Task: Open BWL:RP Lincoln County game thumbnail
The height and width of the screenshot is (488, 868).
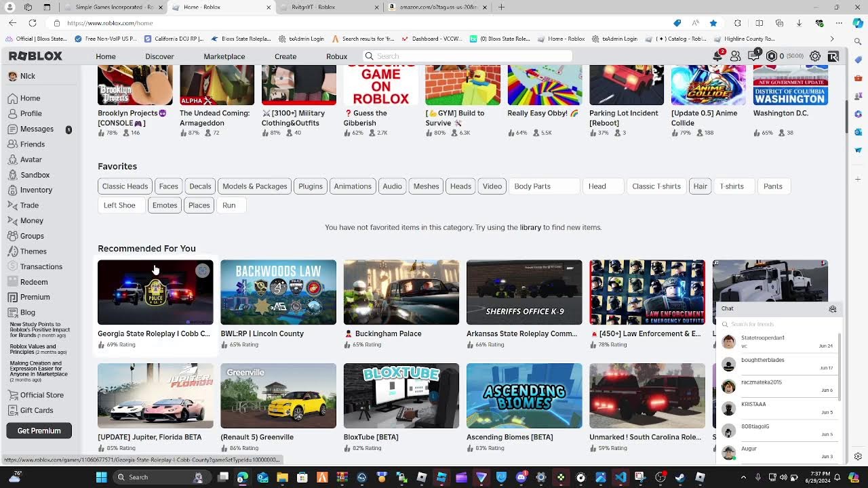Action: click(x=278, y=292)
